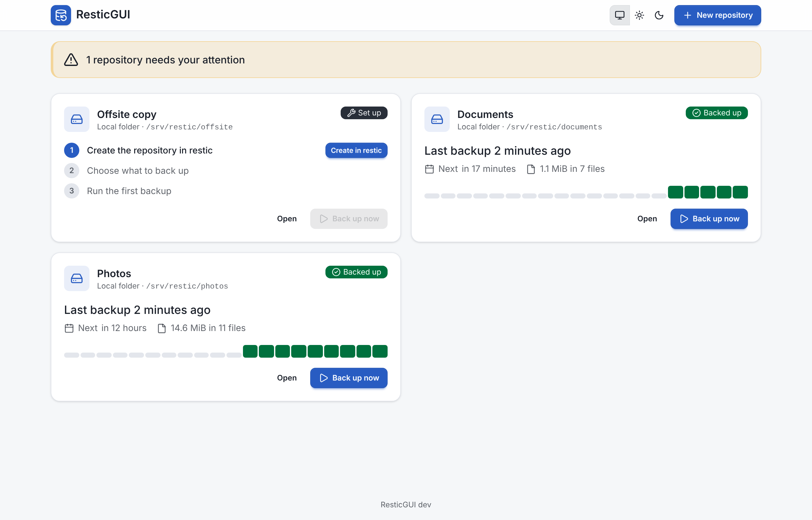The image size is (812, 520).
Task: Click disabled Back up now in Offsite copy
Action: click(x=349, y=218)
